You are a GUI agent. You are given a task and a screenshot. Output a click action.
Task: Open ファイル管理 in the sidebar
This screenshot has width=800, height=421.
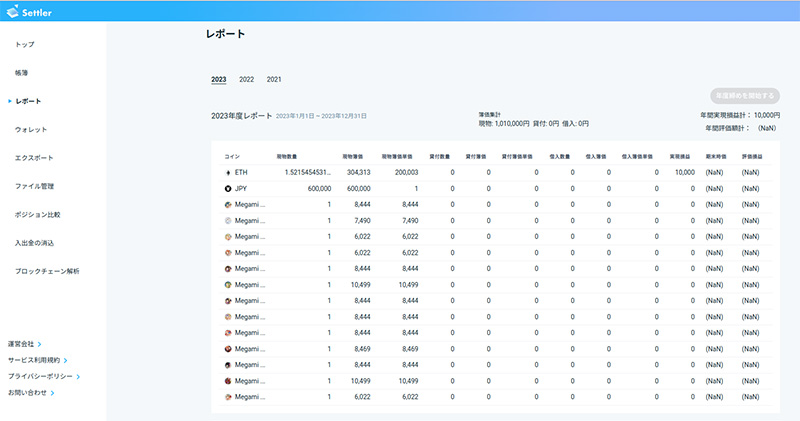(x=34, y=186)
